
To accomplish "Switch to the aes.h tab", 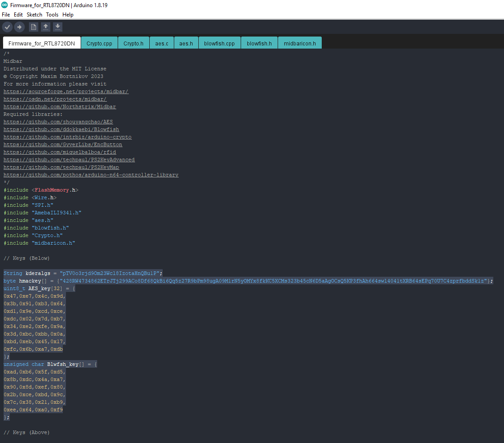I will tap(186, 43).
